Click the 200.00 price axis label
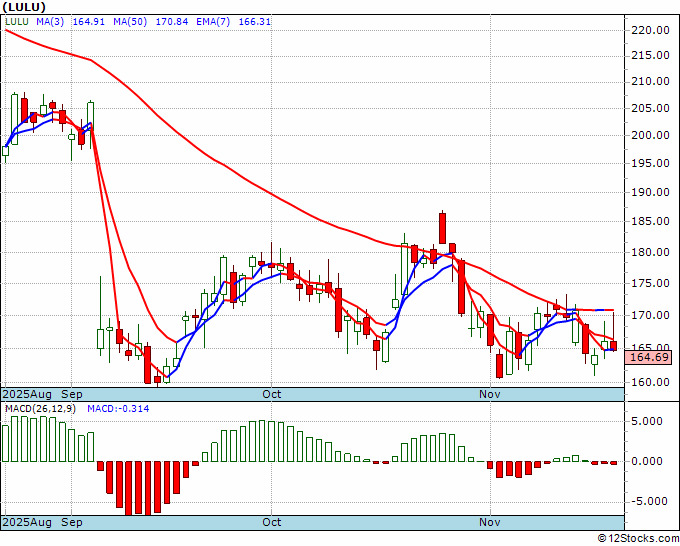680x546 pixels. pyautogui.click(x=649, y=135)
